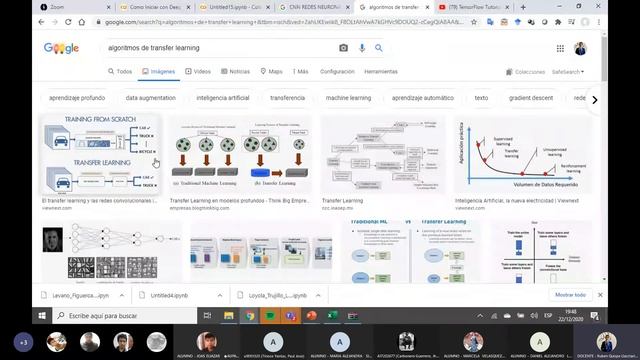Filter by data augmentation chip

point(151,98)
